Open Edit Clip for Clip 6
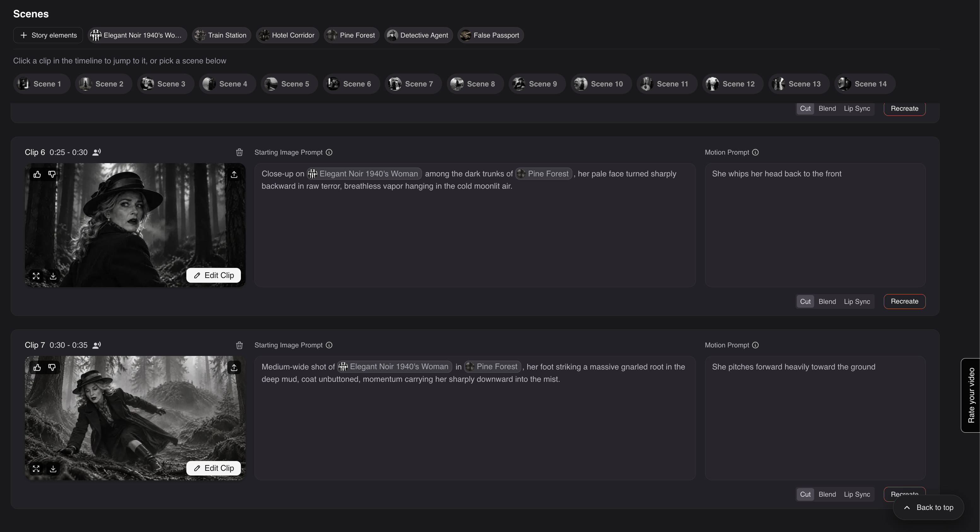The image size is (980, 532). pyautogui.click(x=213, y=276)
